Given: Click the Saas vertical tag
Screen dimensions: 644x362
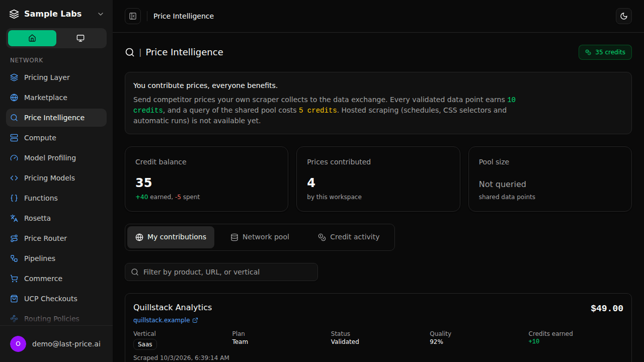Looking at the screenshot, I should (145, 344).
